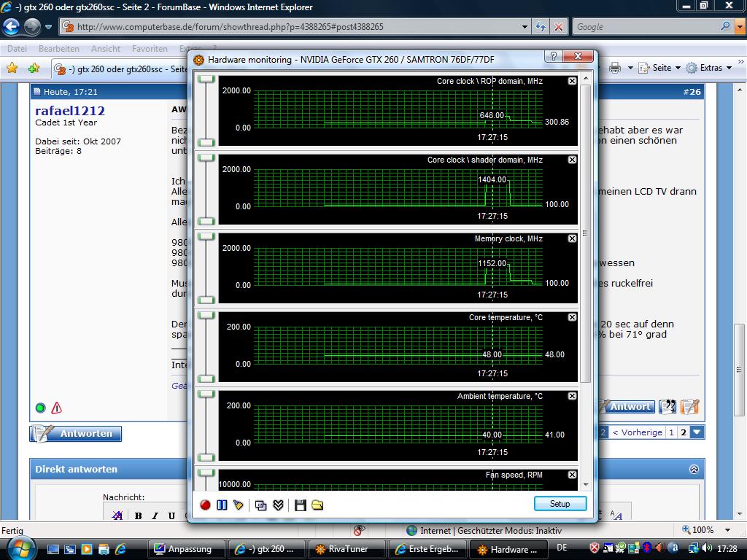Click the quick reply notepad icon
The height and width of the screenshot is (560, 747).
(689, 406)
